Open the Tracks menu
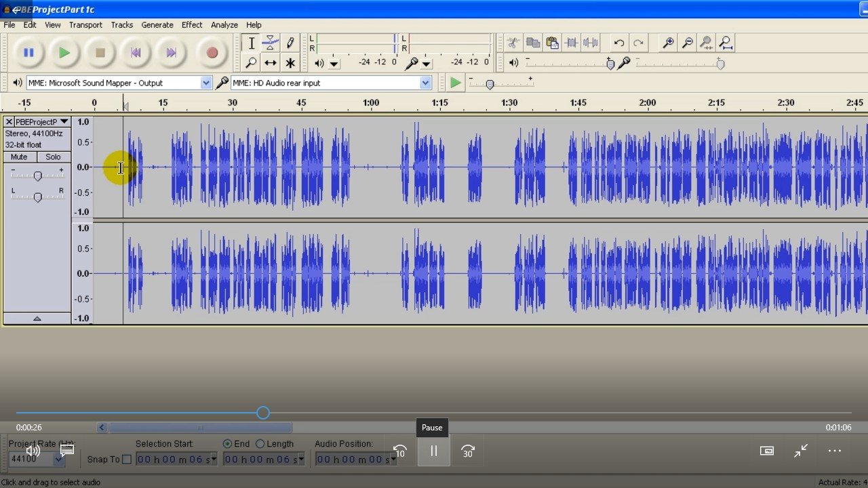 122,24
